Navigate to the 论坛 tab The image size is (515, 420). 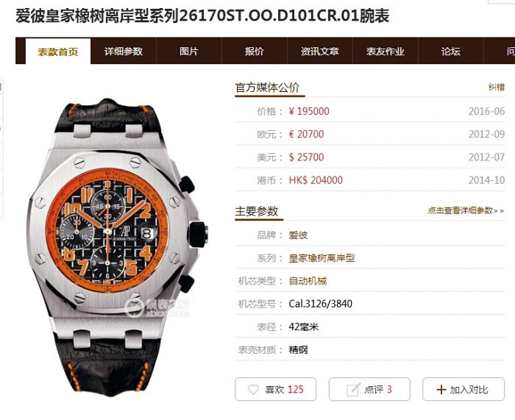[x=450, y=51]
